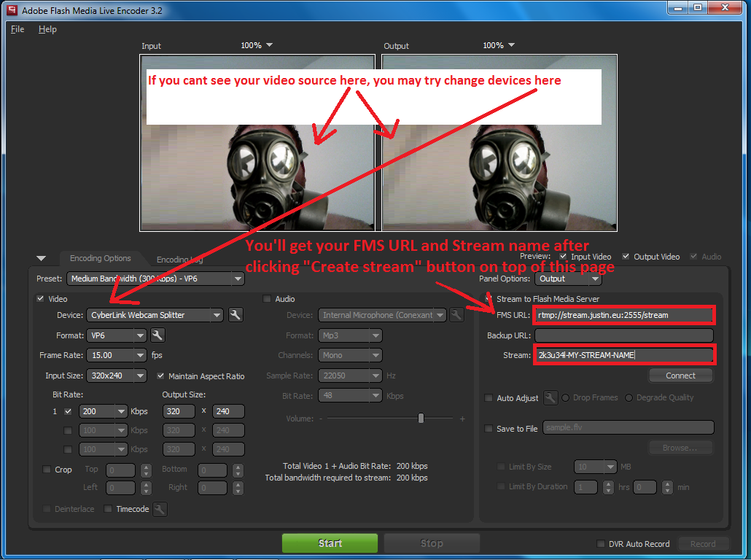Viewport: 751px width, 560px height.
Task: Open audio Sample Rate 22050 dropdown
Action: 350,376
